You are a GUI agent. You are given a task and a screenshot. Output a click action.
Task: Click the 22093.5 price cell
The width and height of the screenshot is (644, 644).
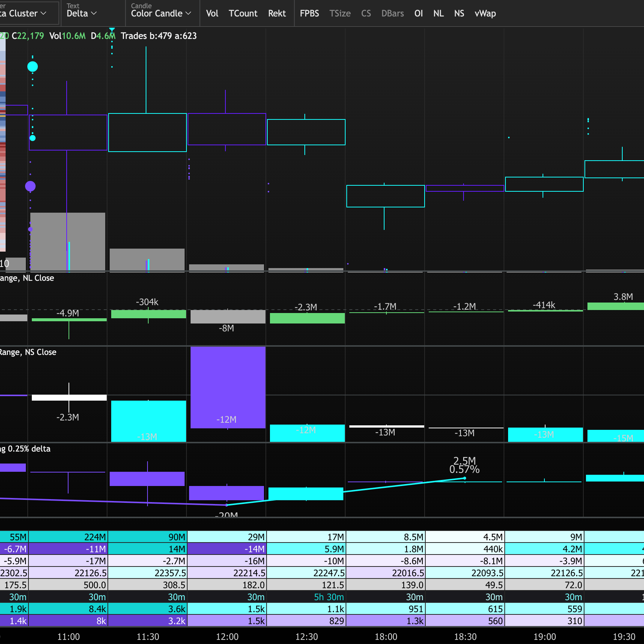[465, 573]
